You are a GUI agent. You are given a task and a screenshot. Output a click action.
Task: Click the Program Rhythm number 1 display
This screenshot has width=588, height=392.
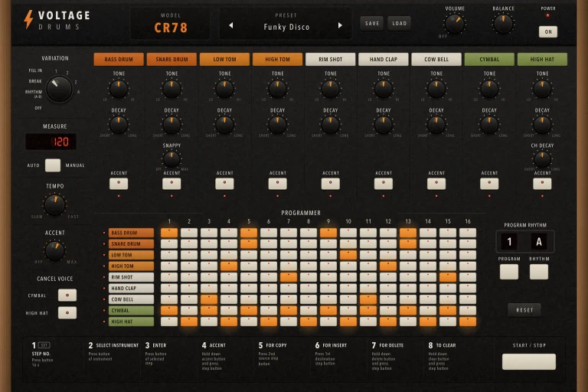tap(509, 242)
